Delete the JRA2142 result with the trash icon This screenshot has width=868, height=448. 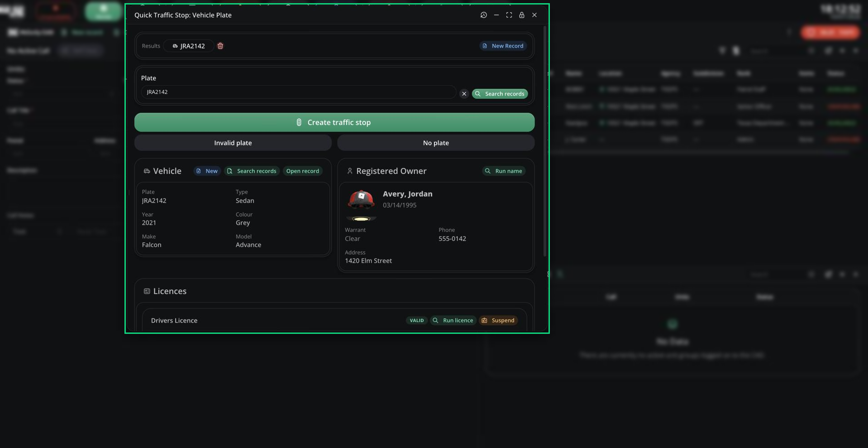pos(220,46)
